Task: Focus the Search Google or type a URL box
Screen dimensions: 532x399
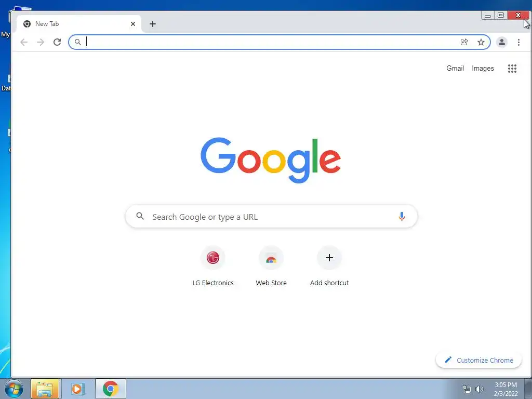Action: click(271, 216)
